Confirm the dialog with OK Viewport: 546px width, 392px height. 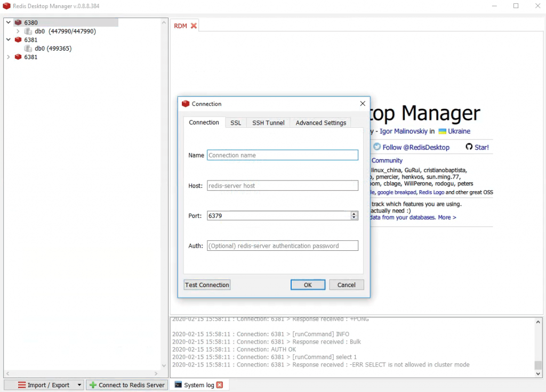coord(308,285)
